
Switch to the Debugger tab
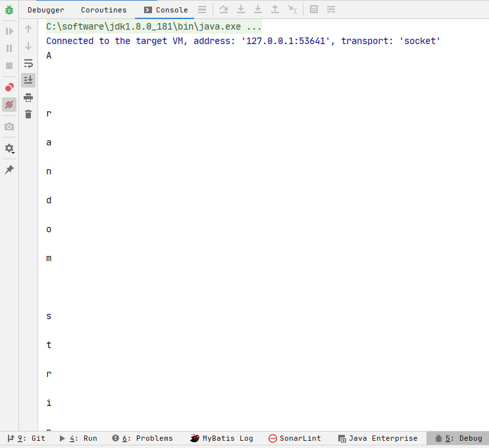tap(46, 10)
